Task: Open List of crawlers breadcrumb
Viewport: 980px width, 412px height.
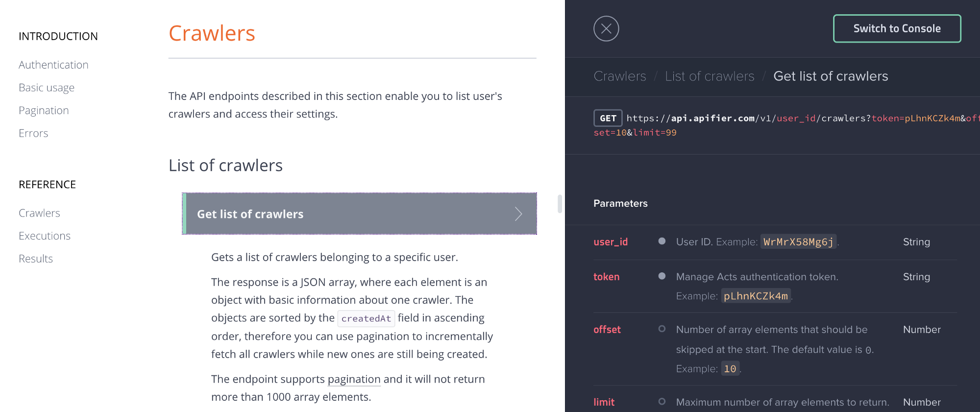Action: click(x=710, y=76)
